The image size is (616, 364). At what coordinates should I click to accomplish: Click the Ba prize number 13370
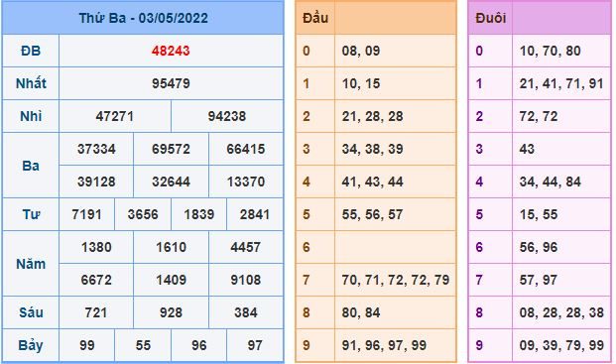pyautogui.click(x=246, y=182)
